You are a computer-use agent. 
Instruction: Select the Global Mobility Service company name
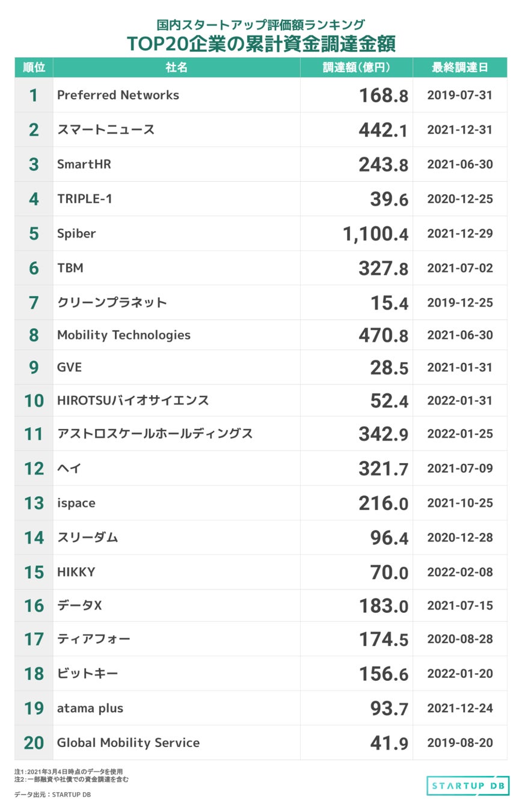pos(128,743)
